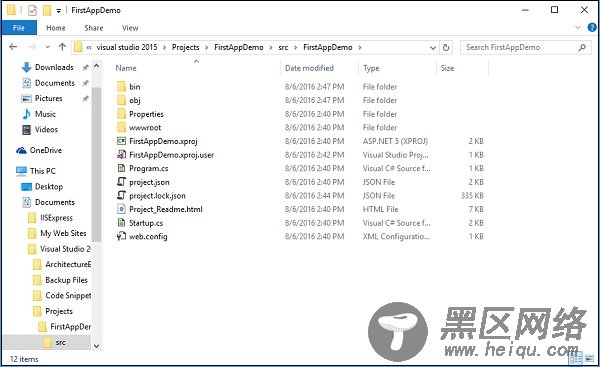Select the web.config file icon
600x367 pixels.
coord(121,236)
